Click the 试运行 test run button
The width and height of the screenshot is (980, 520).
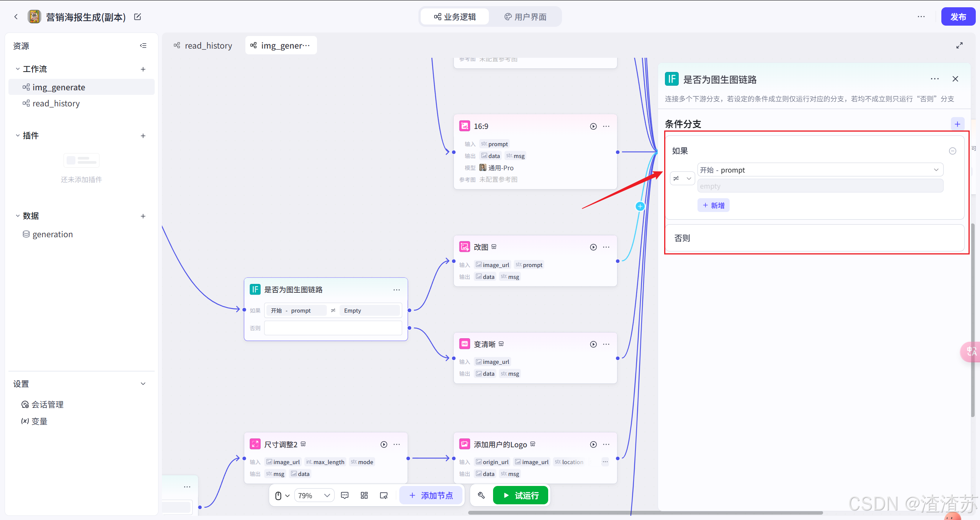click(x=520, y=496)
